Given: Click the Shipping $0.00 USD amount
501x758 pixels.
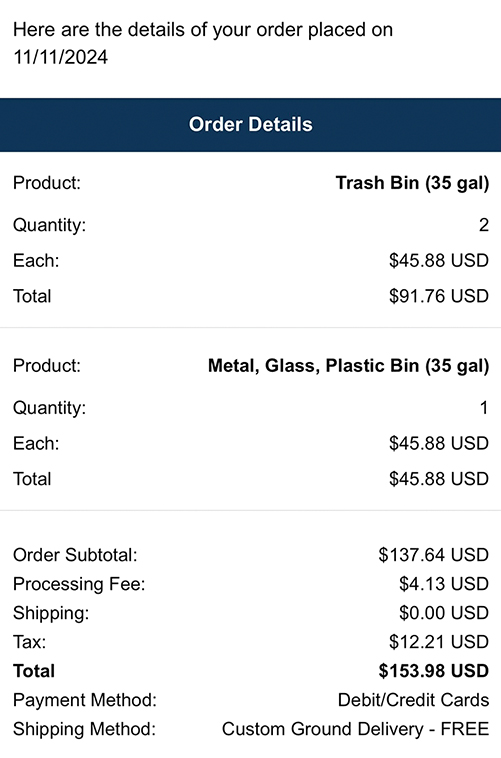Looking at the screenshot, I should pyautogui.click(x=444, y=613).
